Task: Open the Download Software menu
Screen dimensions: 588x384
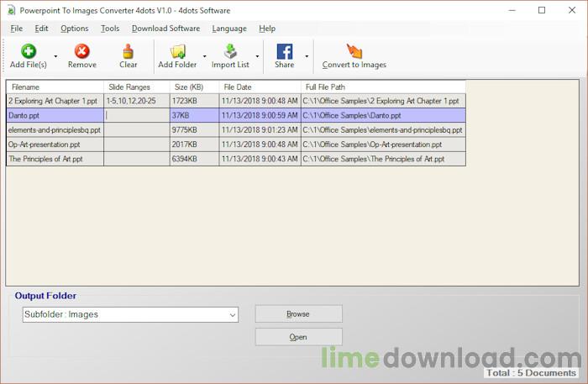Action: [165, 29]
